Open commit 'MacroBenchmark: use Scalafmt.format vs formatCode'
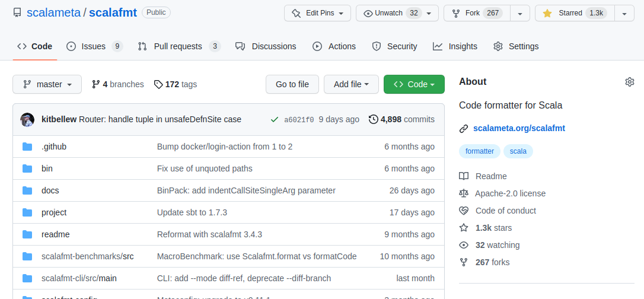This screenshot has width=644, height=299. tap(257, 256)
